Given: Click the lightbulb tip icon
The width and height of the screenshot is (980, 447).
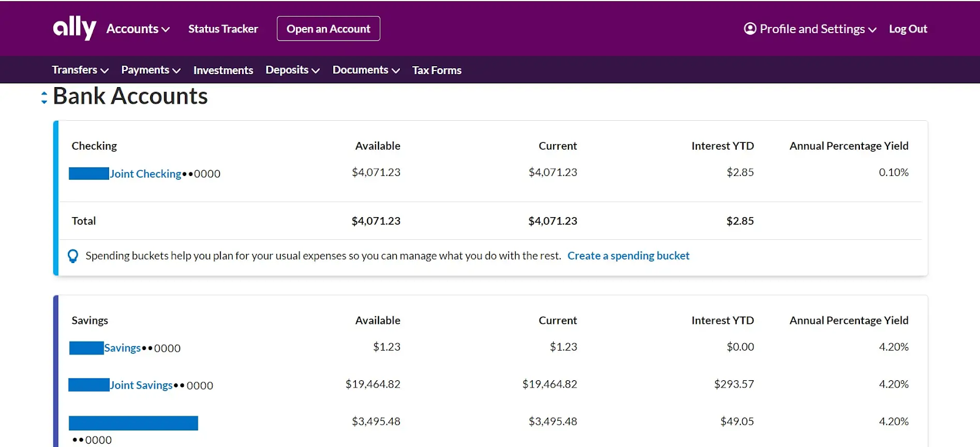Looking at the screenshot, I should pos(73,256).
